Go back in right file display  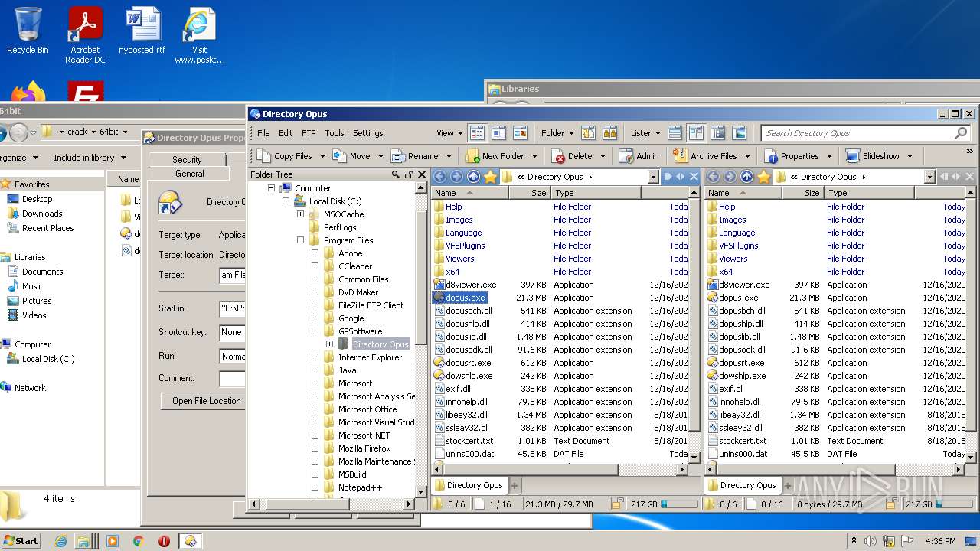tap(714, 177)
